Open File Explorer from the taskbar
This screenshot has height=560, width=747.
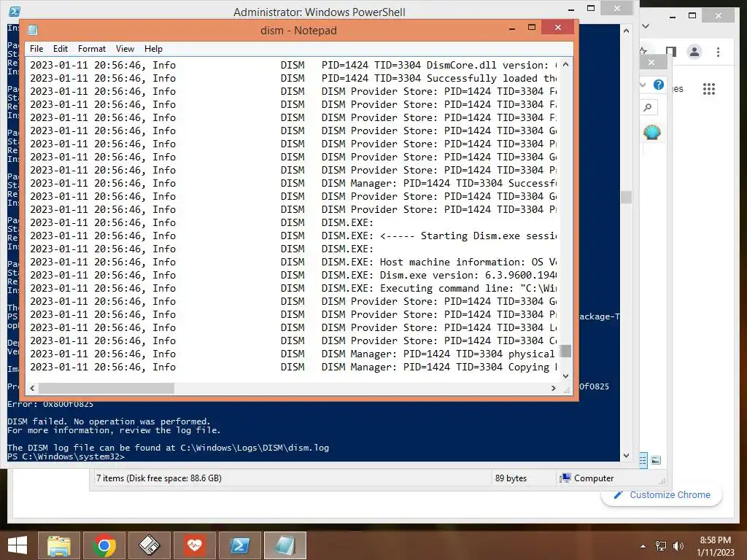pos(58,545)
